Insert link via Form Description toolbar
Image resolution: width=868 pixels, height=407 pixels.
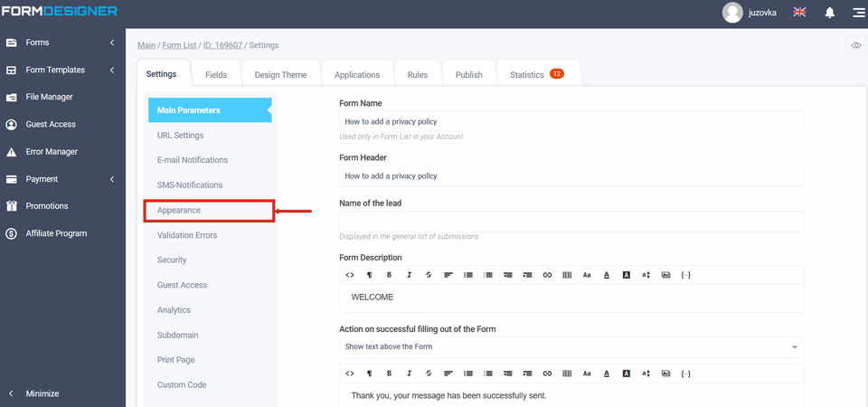[x=547, y=274]
